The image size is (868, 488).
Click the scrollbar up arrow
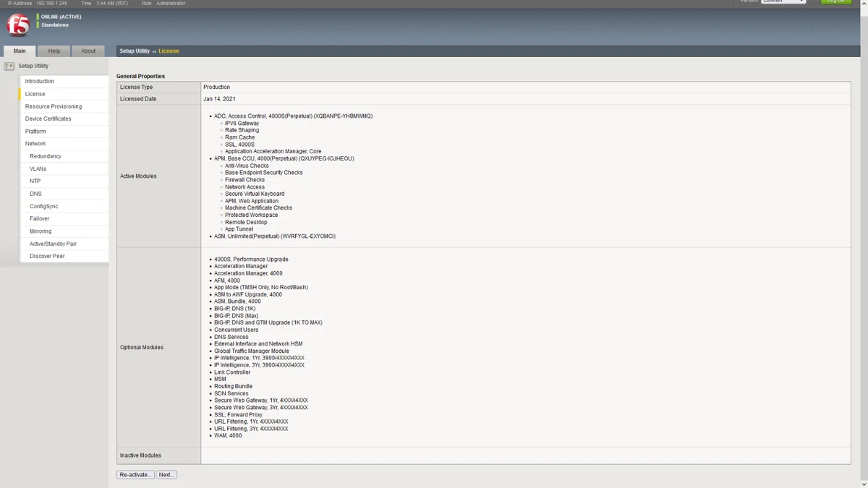pos(863,4)
